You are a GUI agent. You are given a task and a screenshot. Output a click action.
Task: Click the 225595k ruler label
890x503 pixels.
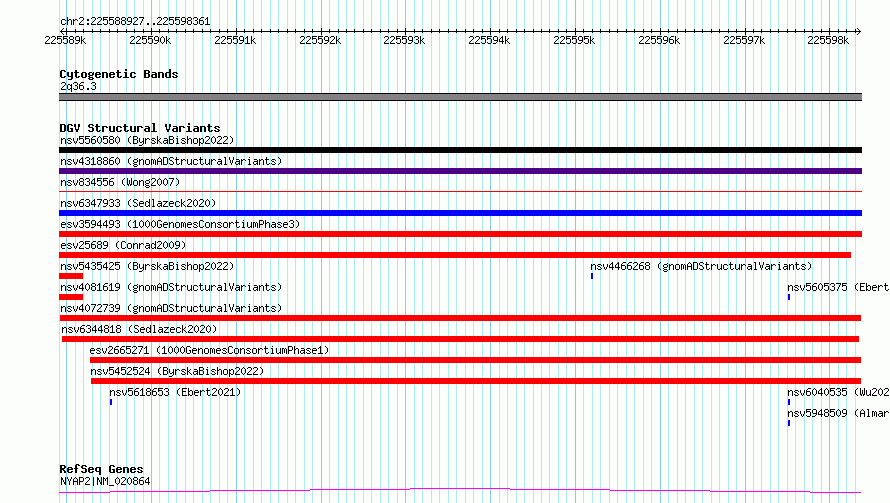point(574,40)
